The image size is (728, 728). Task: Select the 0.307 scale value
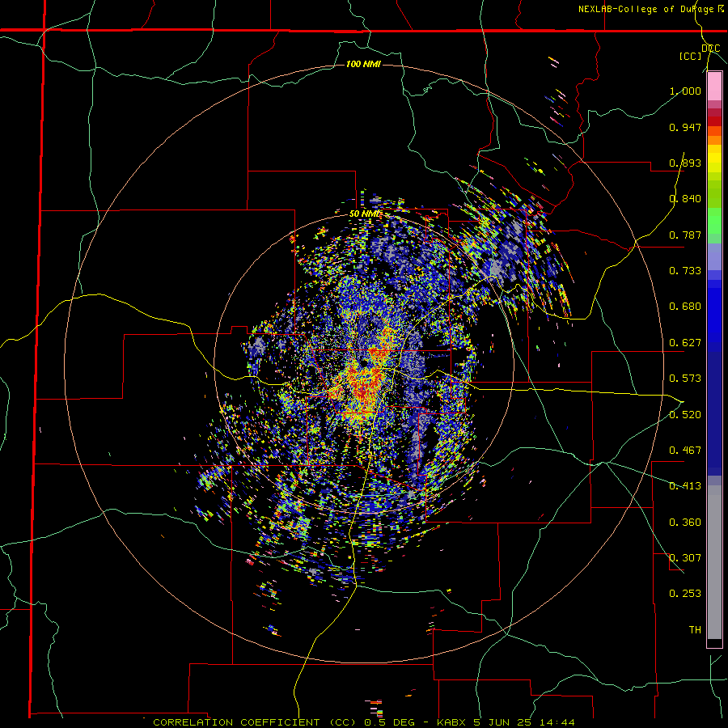(685, 558)
